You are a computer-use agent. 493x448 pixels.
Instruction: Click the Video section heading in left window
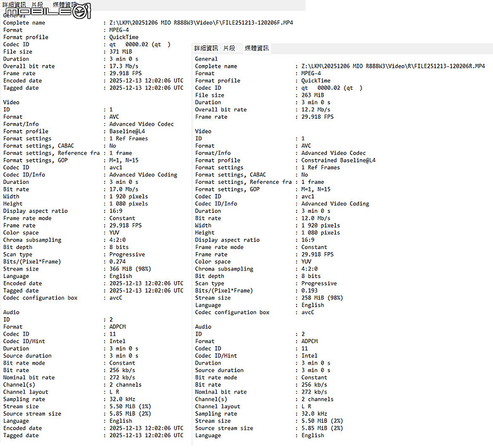(11, 102)
